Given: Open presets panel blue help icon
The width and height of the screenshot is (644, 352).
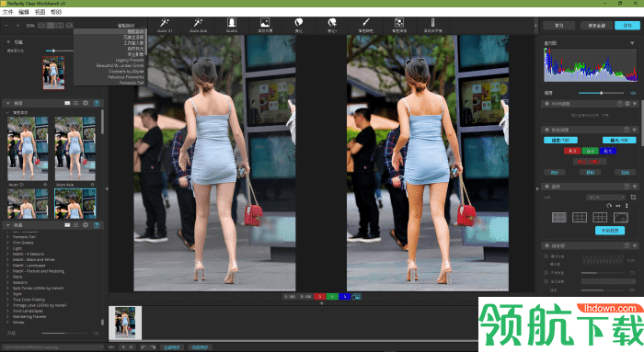Looking at the screenshot, I should point(97,103).
